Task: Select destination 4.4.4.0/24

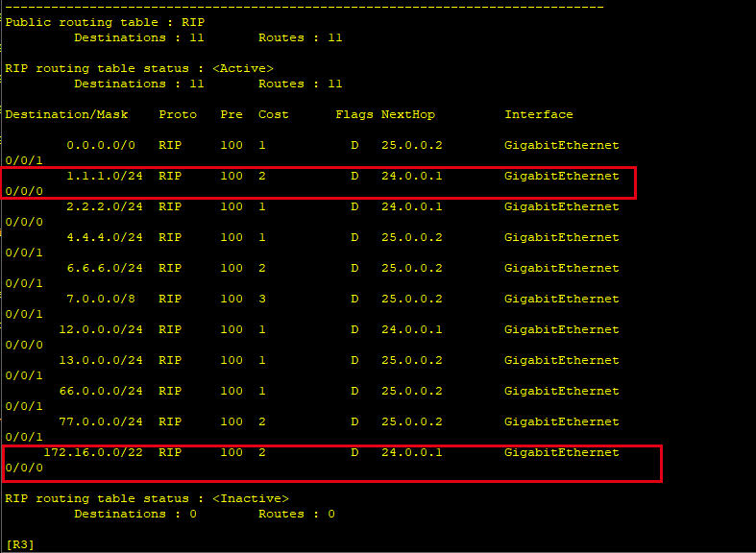Action: [105, 237]
